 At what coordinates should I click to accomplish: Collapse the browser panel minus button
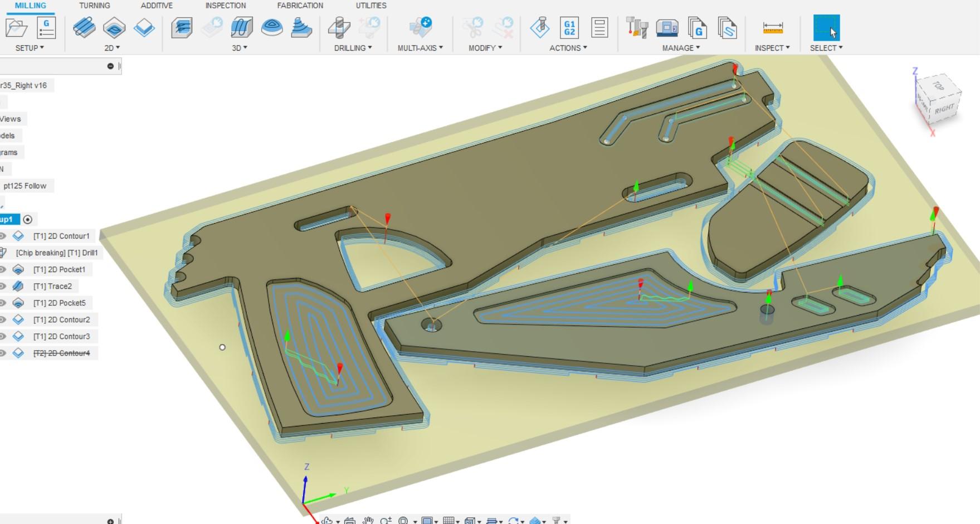(x=110, y=66)
